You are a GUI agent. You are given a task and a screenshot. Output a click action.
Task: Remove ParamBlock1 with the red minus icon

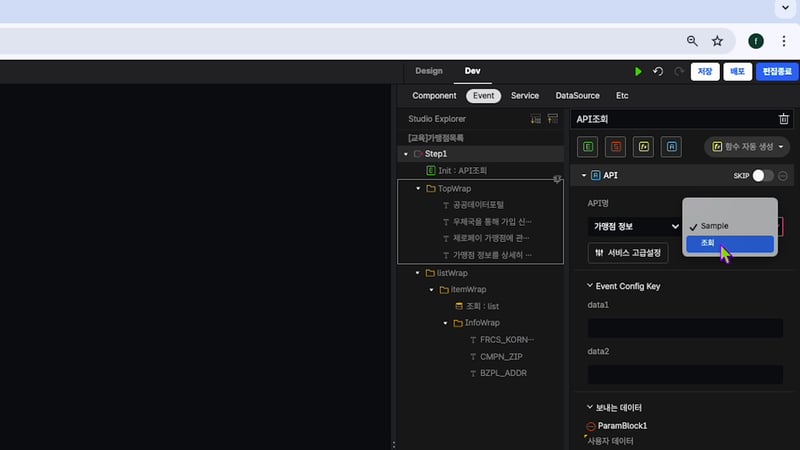click(591, 426)
